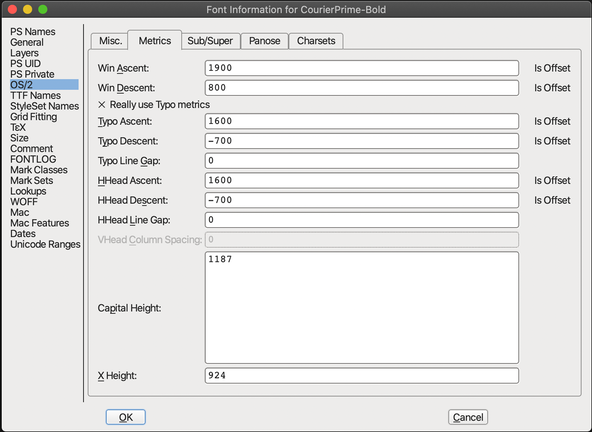Focus the HHead Line Gap field
The image size is (592, 432).
[x=362, y=220]
